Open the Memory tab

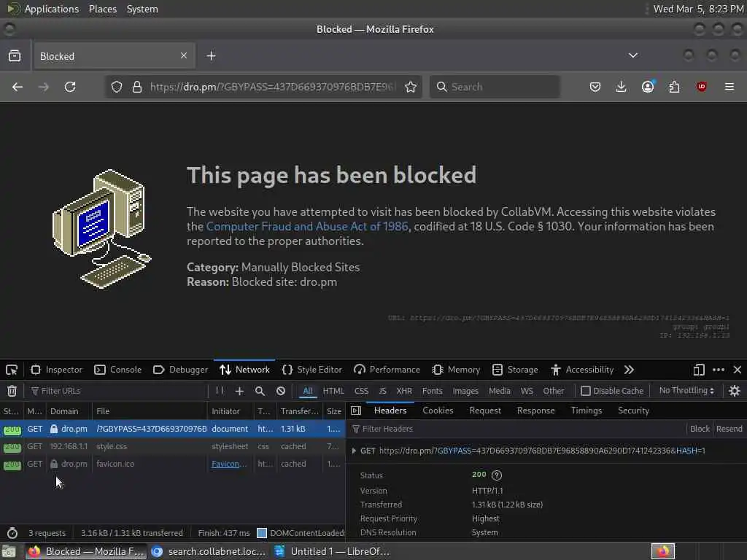tap(456, 370)
